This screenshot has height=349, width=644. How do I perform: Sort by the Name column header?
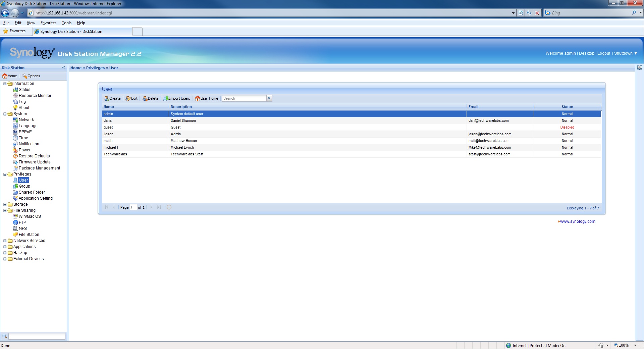135,107
